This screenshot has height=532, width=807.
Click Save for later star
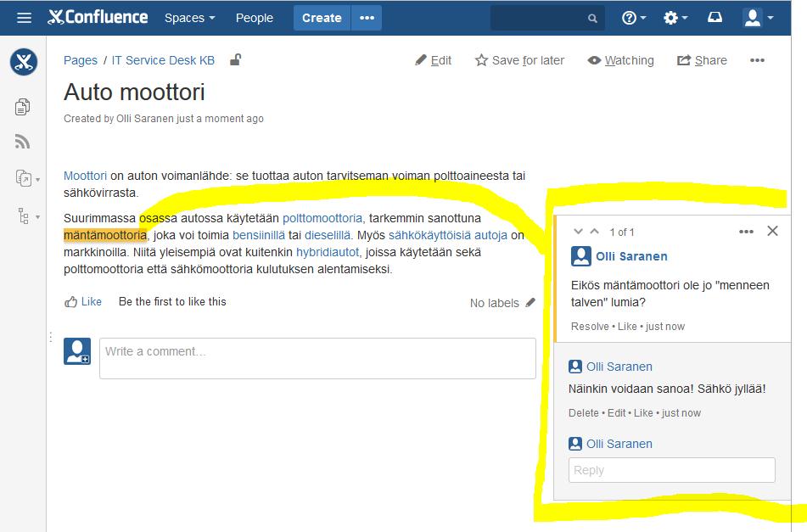point(519,61)
